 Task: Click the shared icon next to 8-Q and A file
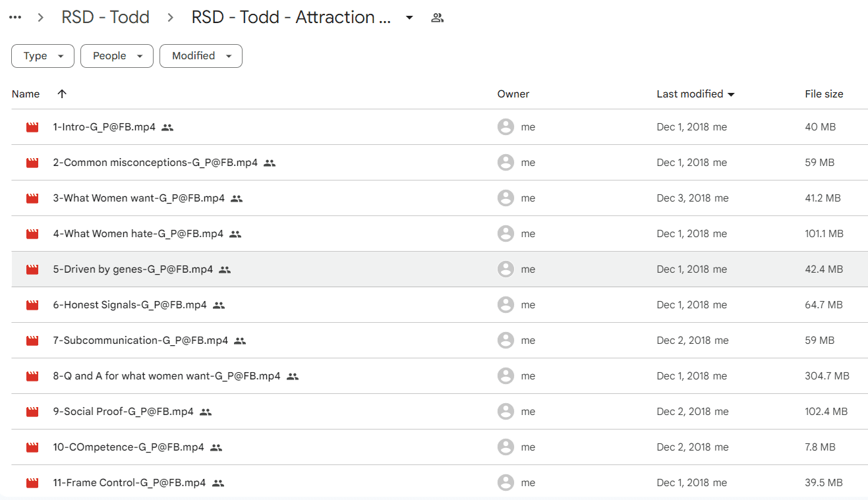293,376
